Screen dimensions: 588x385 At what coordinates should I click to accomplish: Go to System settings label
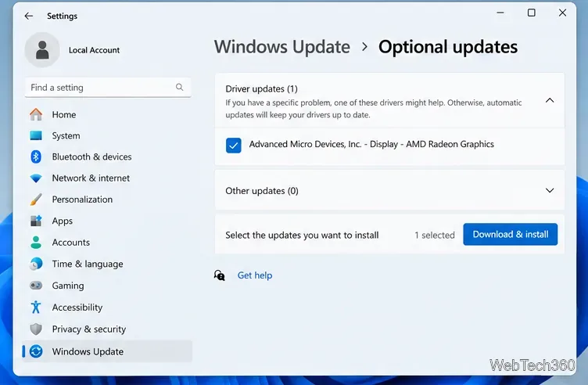click(66, 136)
